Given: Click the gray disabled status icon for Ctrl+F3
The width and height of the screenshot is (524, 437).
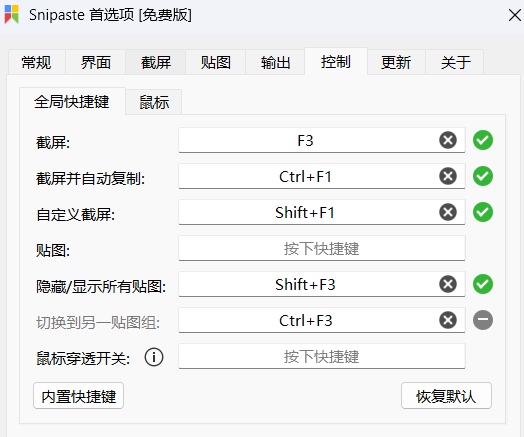Looking at the screenshot, I should pyautogui.click(x=483, y=320).
